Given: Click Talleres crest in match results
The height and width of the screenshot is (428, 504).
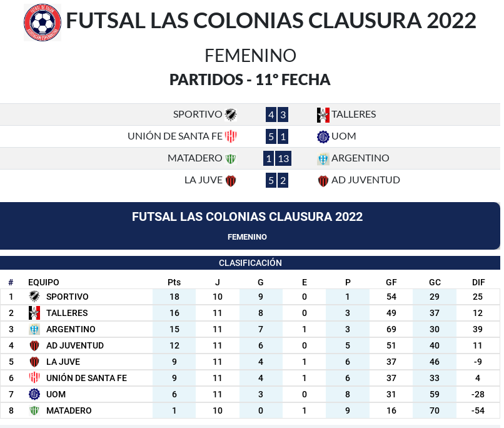Looking at the screenshot, I should [x=323, y=115].
